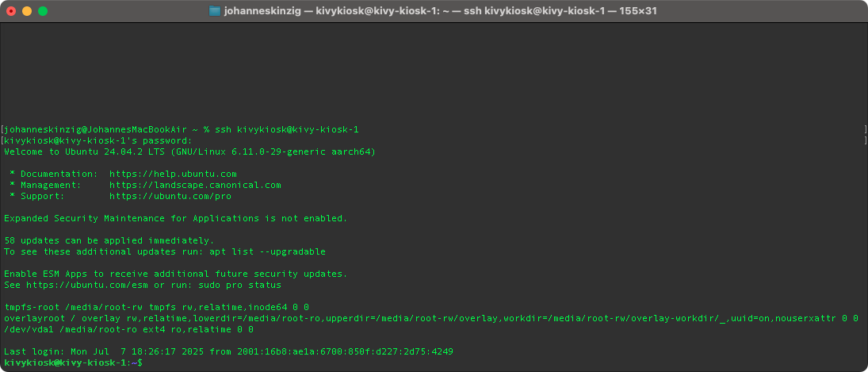Maximize the terminal with green button
Screen dimensions: 868x372
pos(43,11)
